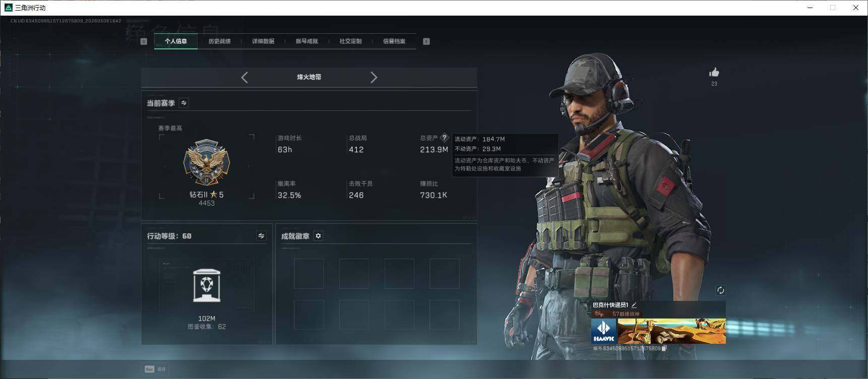Like the profile with thumbs-up icon
This screenshot has height=379, width=868.
[x=714, y=73]
